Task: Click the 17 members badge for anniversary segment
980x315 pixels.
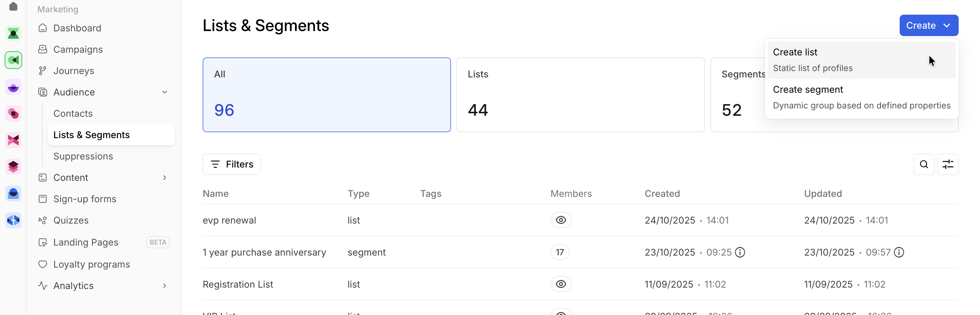Action: tap(560, 252)
